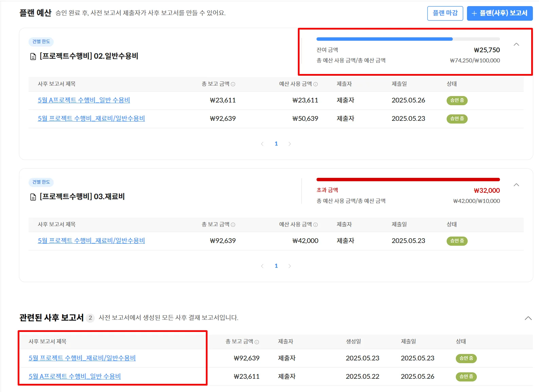Go to next page in 일반수용비 table
539x392 pixels.
(289, 144)
